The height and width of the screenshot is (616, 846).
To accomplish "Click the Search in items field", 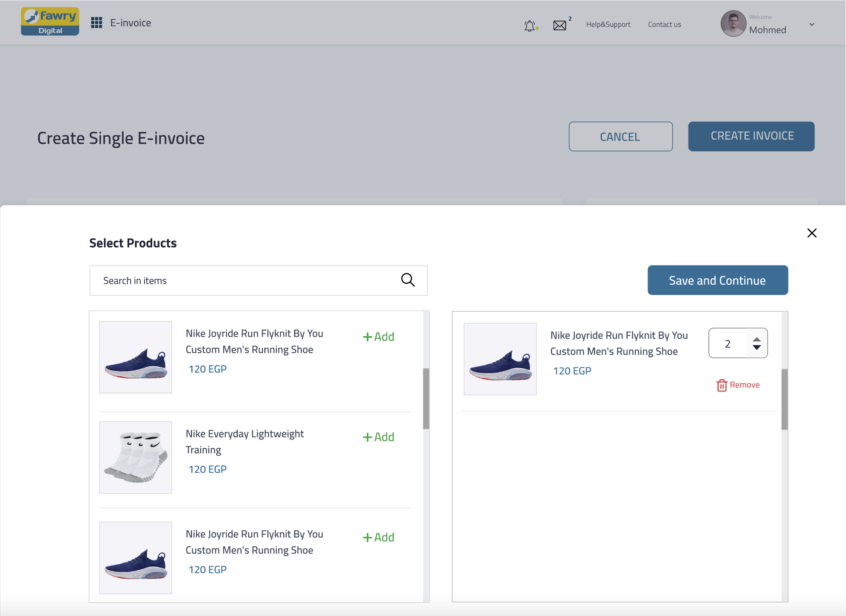I will 259,281.
